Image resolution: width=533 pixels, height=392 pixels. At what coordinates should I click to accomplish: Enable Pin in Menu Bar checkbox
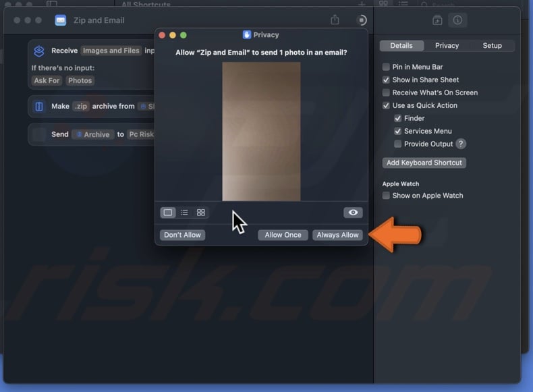(386, 67)
